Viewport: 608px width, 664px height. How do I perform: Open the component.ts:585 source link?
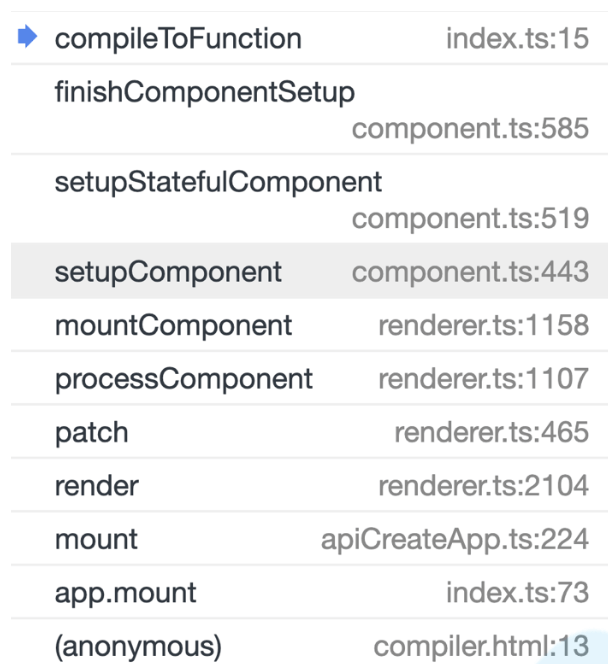tap(470, 129)
